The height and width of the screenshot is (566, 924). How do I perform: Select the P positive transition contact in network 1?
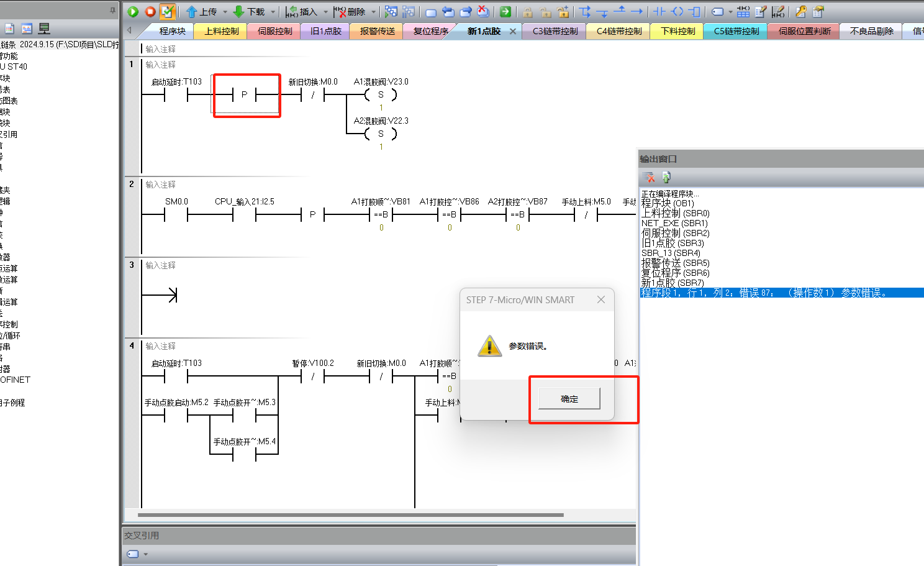point(244,94)
